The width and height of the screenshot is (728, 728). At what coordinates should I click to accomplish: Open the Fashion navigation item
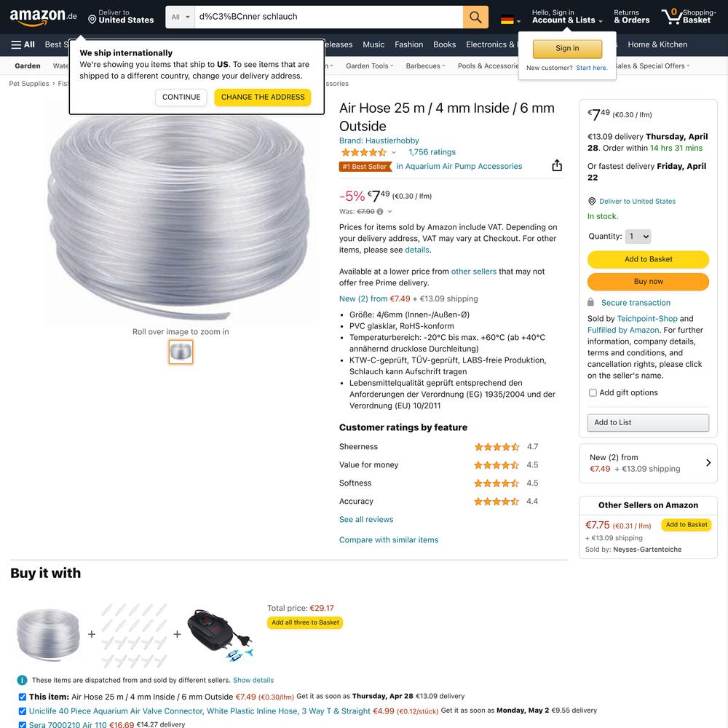tap(408, 44)
